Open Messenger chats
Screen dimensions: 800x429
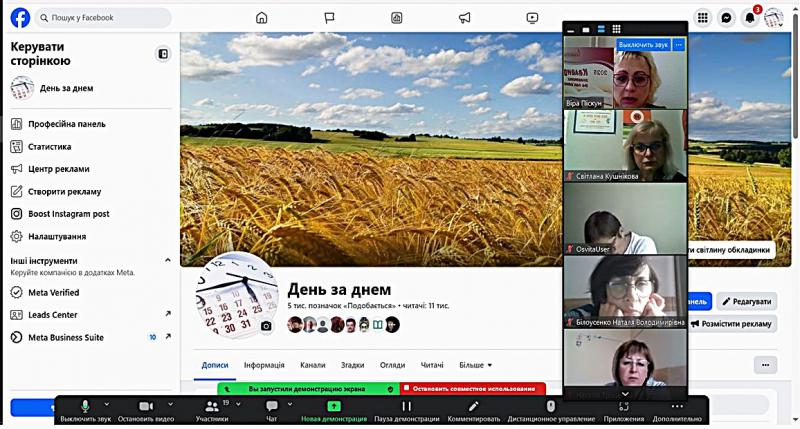coord(726,18)
